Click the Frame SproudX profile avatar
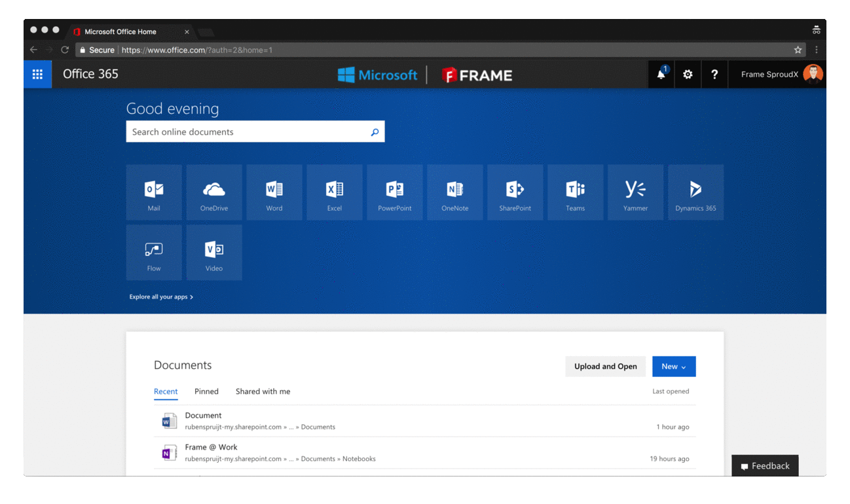 (813, 74)
